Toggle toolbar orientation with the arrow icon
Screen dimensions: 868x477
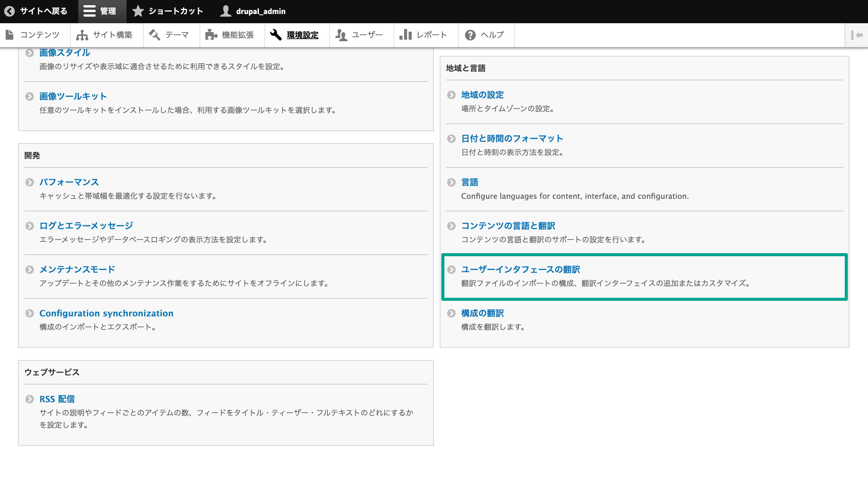[x=857, y=35]
